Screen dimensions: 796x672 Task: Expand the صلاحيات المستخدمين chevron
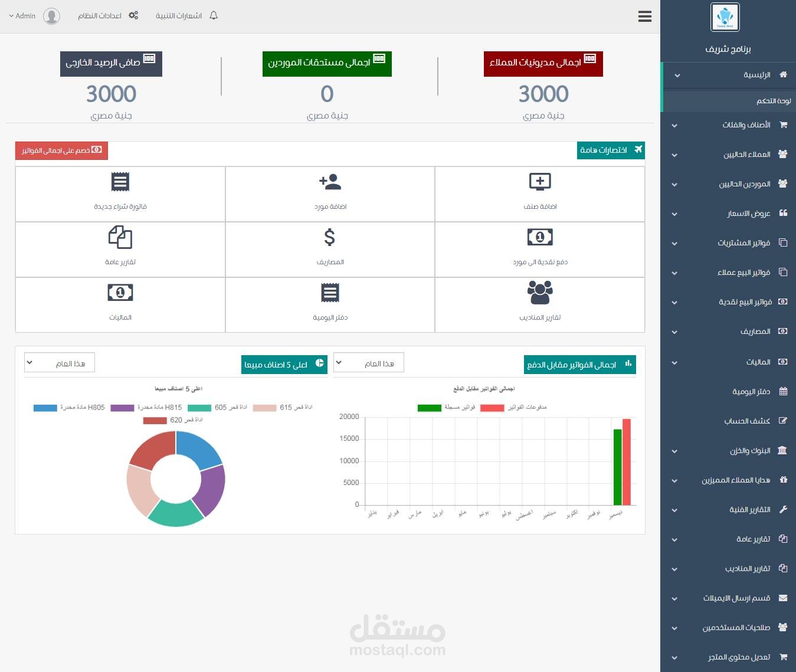pyautogui.click(x=674, y=628)
